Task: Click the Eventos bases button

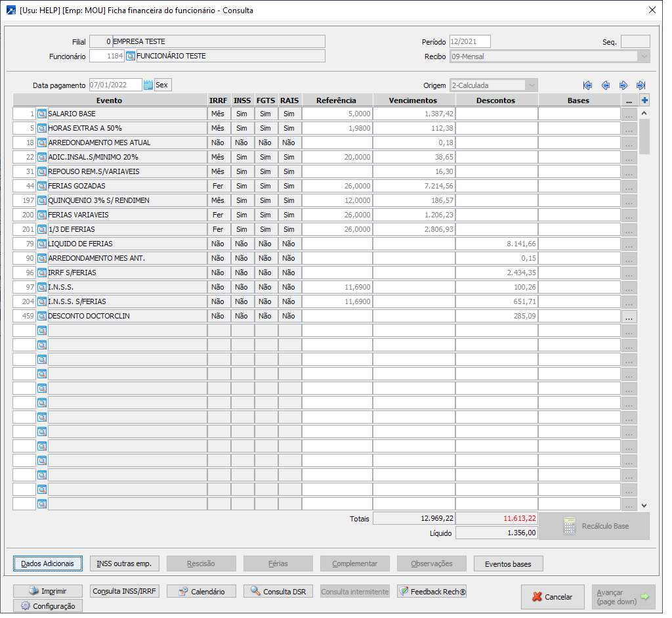Action: click(x=508, y=563)
